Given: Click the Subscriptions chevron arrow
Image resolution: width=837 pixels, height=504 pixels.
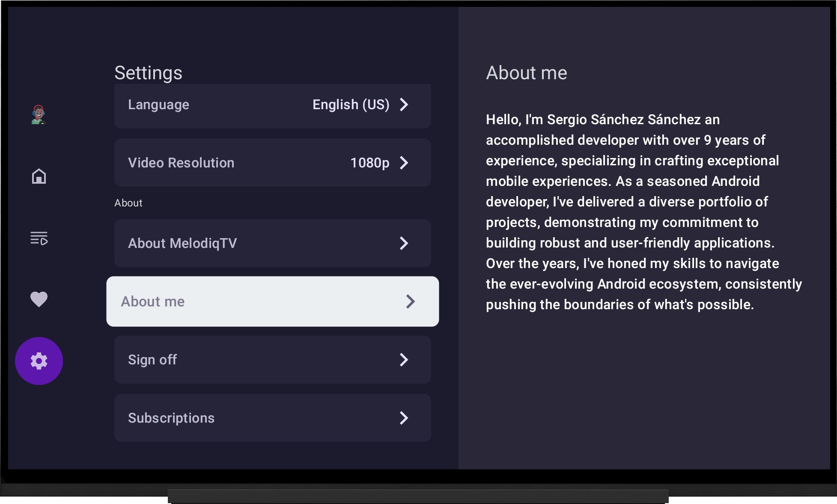Looking at the screenshot, I should pos(404,418).
